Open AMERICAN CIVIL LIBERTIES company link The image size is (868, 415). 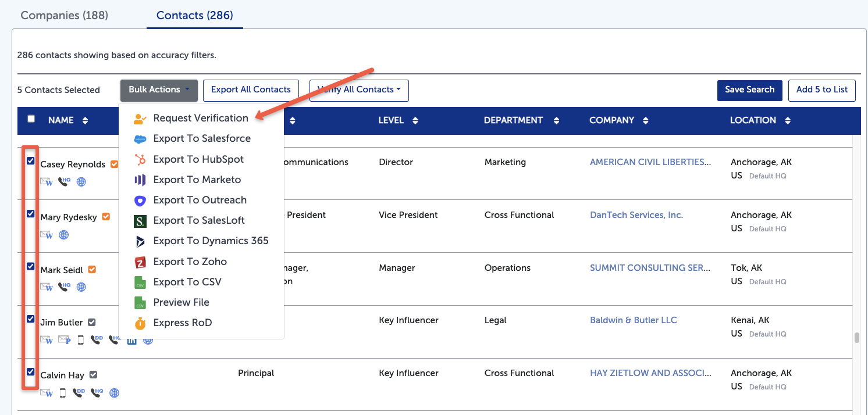tap(650, 162)
